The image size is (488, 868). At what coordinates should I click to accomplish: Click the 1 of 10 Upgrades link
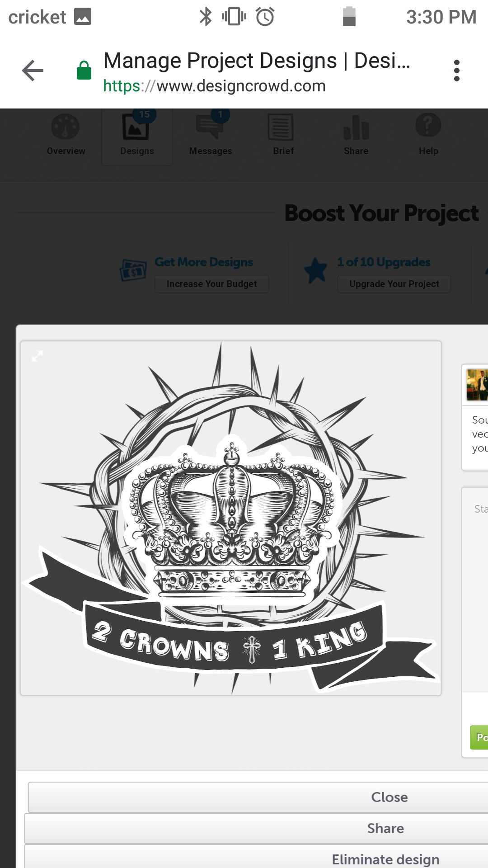[x=384, y=262]
